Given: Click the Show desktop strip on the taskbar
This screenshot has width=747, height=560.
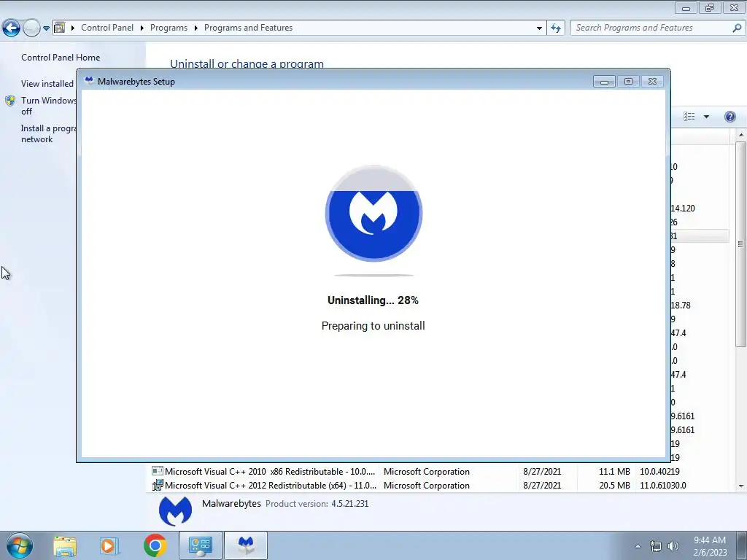Looking at the screenshot, I should 742,545.
